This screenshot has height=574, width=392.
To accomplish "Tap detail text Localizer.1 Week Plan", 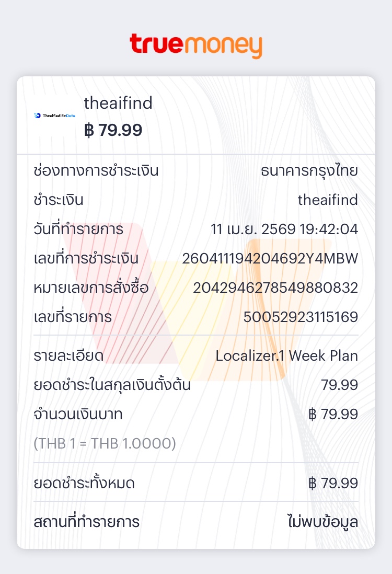I will coord(286,356).
